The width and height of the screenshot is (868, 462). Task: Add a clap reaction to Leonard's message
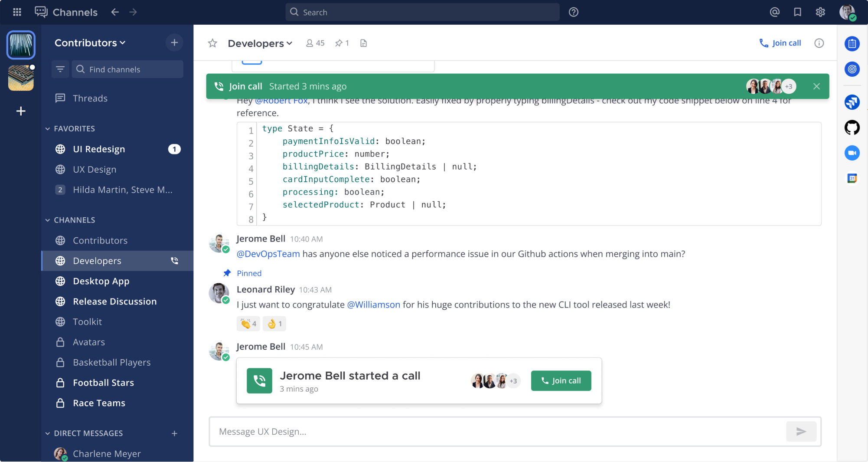248,323
